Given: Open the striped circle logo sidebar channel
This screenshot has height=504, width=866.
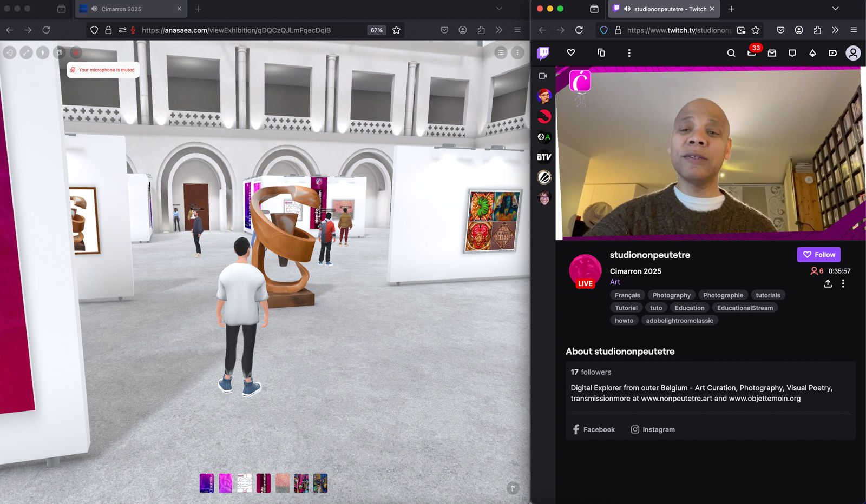Looking at the screenshot, I should pyautogui.click(x=544, y=177).
